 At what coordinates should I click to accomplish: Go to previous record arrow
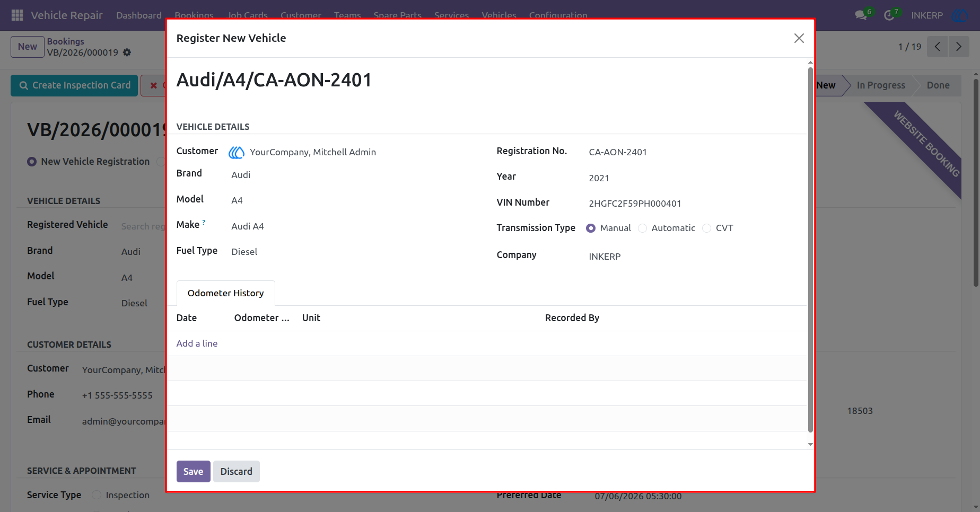click(938, 47)
